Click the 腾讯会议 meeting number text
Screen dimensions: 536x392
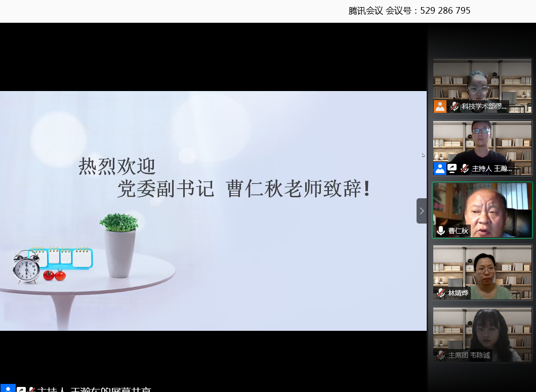(409, 11)
